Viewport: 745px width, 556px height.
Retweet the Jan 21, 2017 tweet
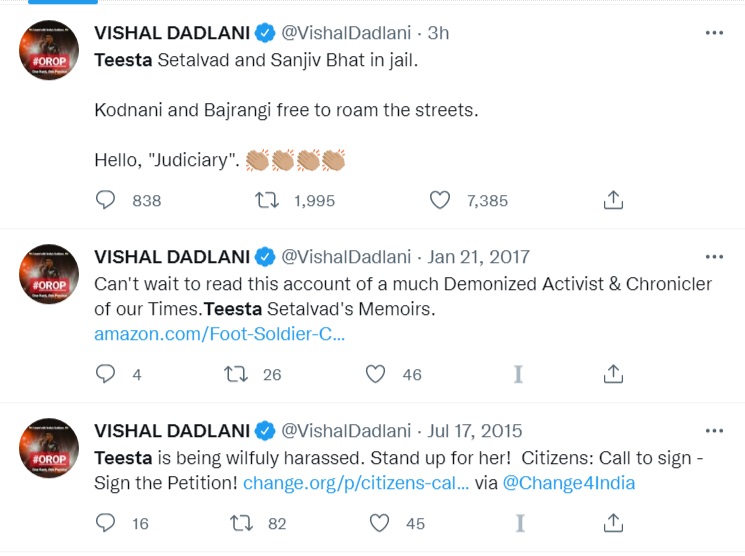coord(236,374)
